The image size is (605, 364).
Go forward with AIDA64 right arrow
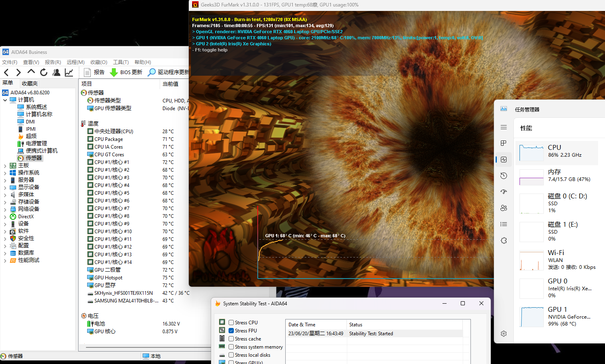(18, 72)
